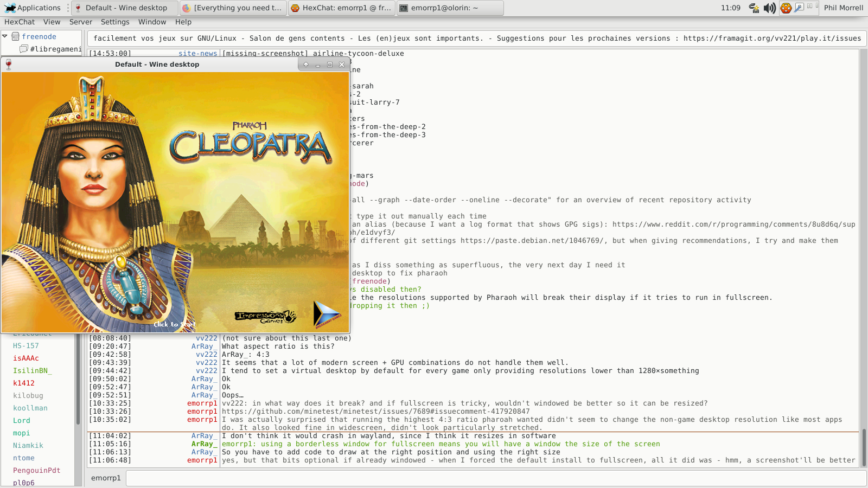Screen dimensions: 868x488
Task: Select user mopi in user list
Action: (x=22, y=433)
